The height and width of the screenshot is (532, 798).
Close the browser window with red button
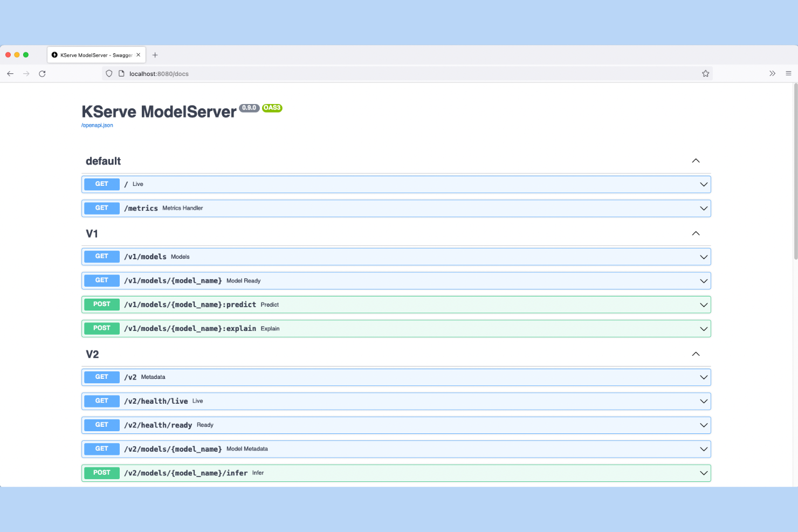tap(8, 55)
